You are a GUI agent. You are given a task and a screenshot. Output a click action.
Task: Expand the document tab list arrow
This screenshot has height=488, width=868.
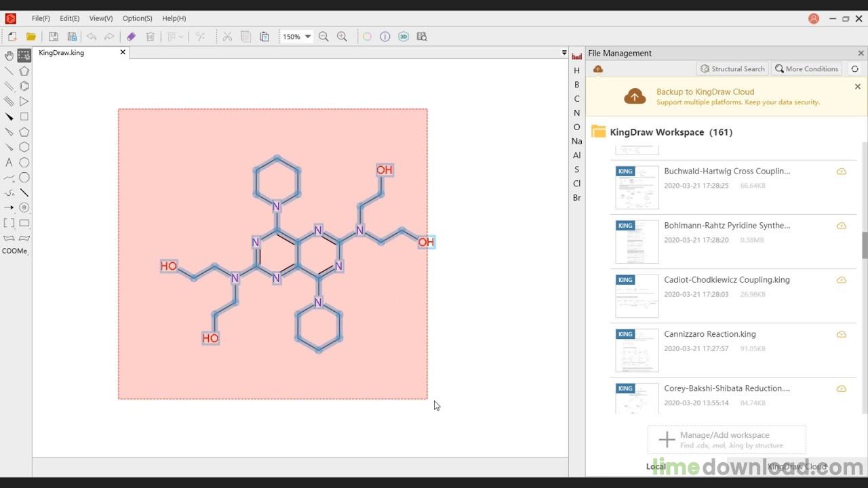click(564, 53)
